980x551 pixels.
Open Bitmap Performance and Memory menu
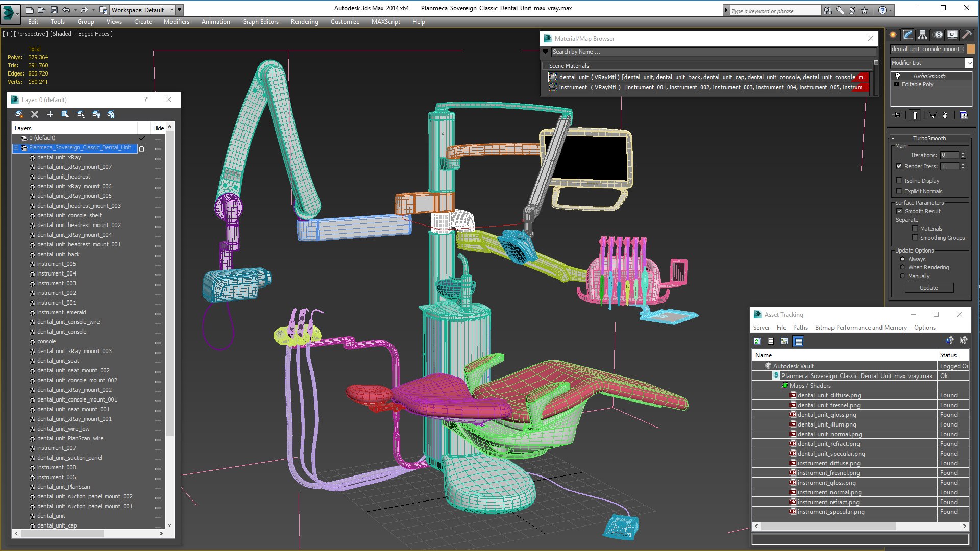(861, 328)
